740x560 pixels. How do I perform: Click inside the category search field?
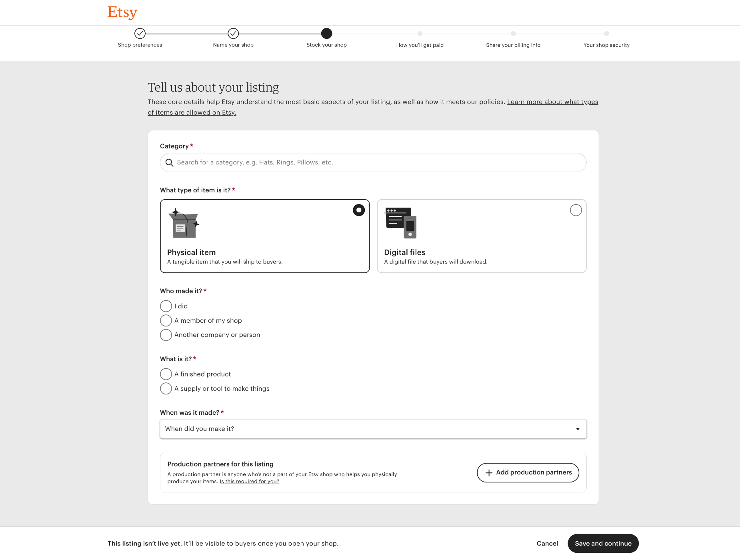point(360,162)
